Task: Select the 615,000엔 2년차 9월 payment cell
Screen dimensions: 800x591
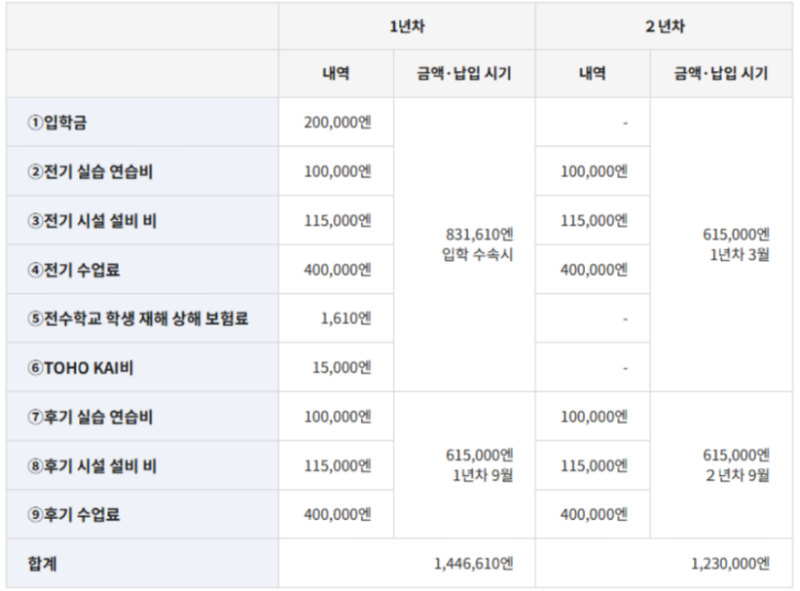Action: coord(736,465)
